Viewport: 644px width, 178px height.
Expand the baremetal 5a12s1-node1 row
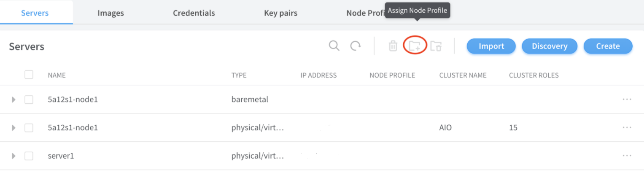tap(13, 100)
